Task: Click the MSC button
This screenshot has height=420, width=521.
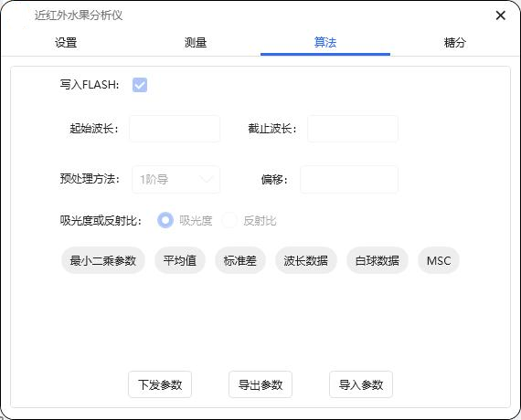Action: coord(439,260)
